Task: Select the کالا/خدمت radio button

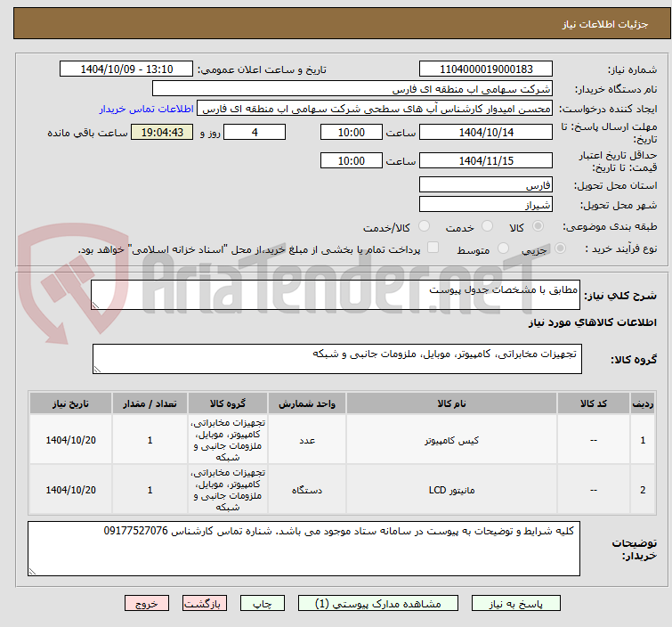Action: 424,226
